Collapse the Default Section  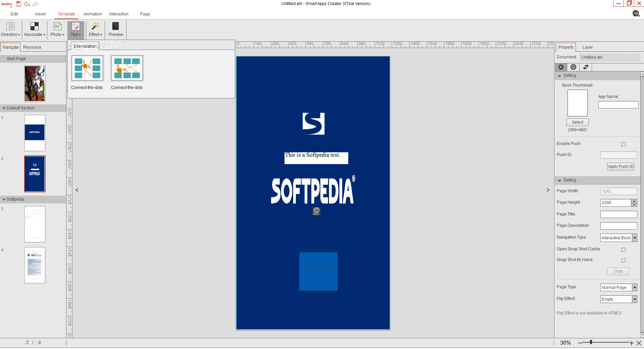click(x=4, y=108)
